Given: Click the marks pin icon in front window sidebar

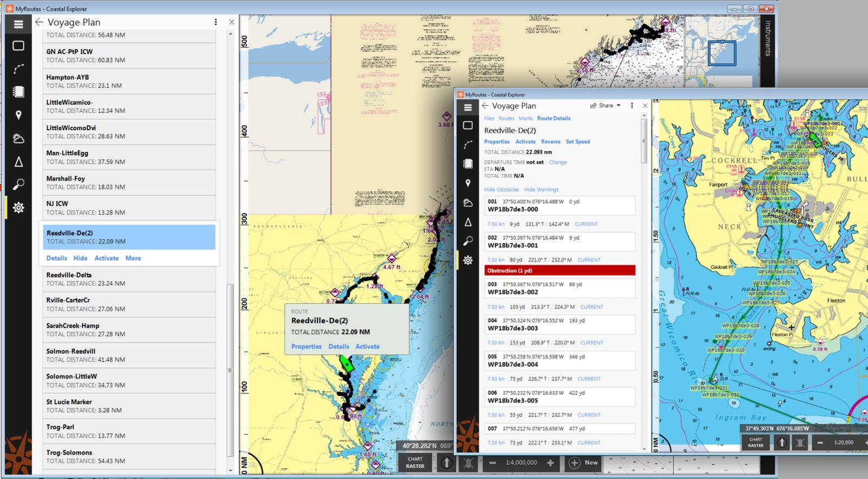Looking at the screenshot, I should pos(468,183).
